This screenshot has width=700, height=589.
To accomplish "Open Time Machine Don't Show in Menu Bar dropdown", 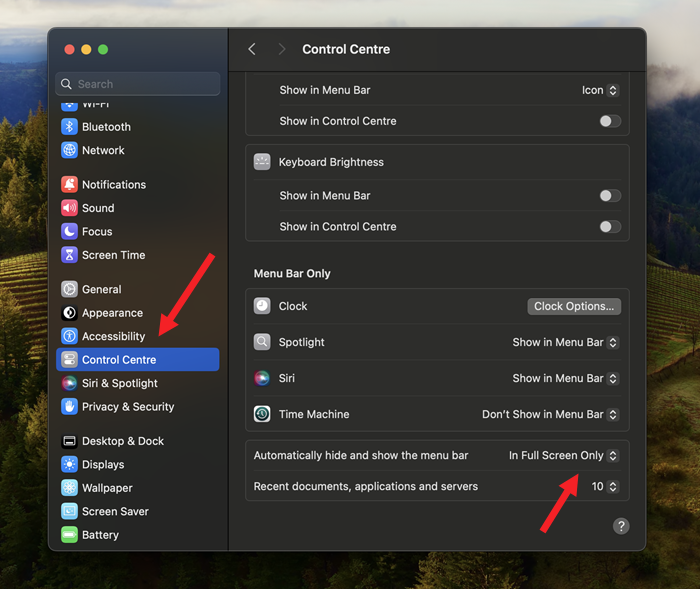I will point(550,414).
